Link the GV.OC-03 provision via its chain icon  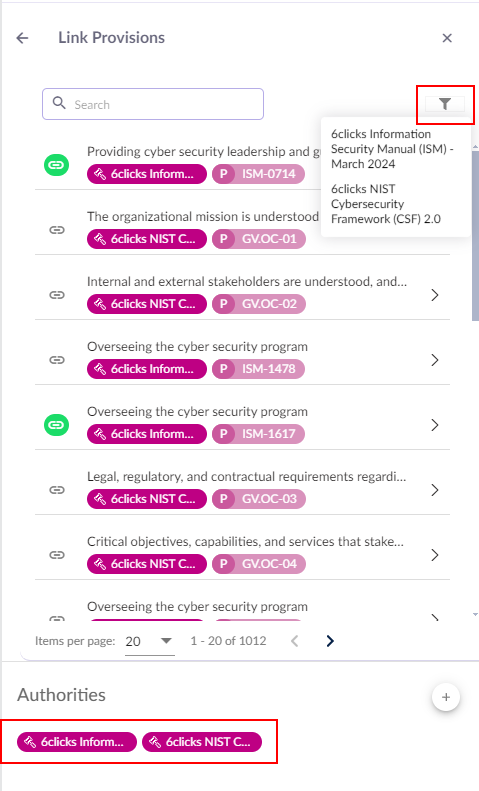click(56, 490)
